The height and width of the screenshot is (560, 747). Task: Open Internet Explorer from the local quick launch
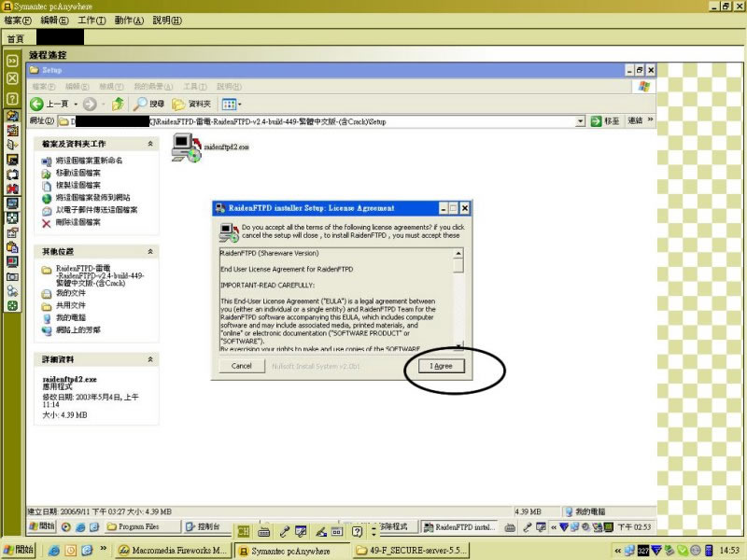[54, 551]
